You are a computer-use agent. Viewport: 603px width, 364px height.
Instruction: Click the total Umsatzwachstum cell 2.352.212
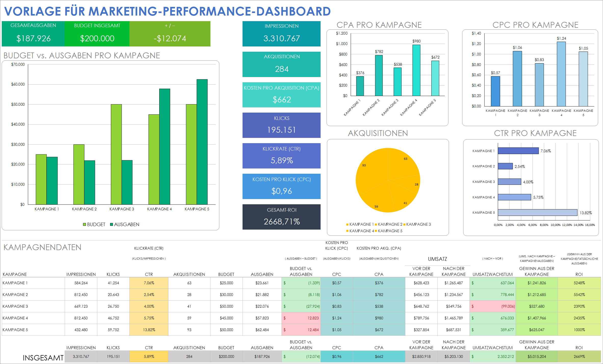tap(493, 357)
